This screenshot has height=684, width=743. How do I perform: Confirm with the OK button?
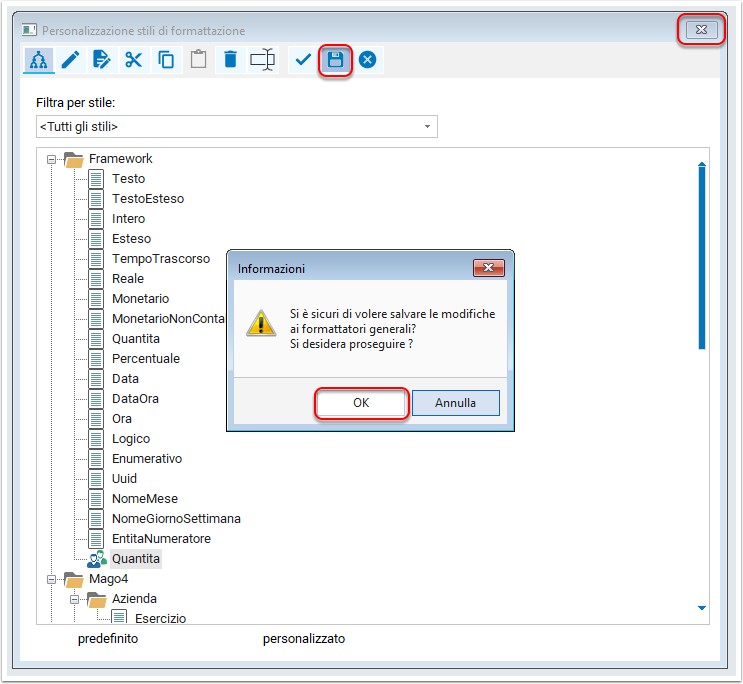361,403
